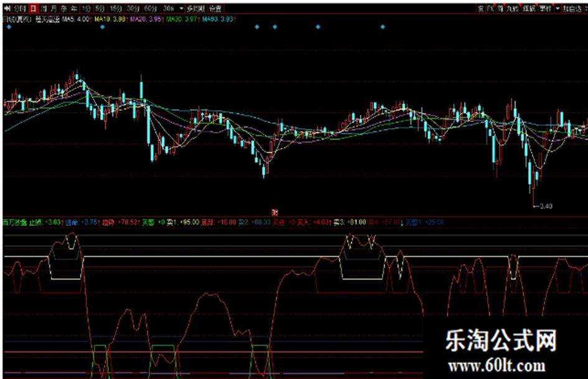Click the FK toolbar button
The width and height of the screenshot is (588, 379).
pos(491,8)
